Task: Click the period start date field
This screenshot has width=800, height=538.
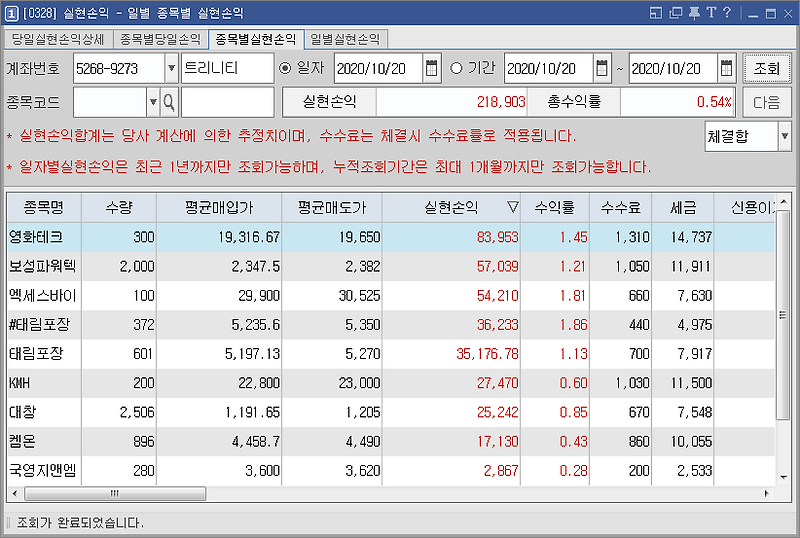Action: click(x=549, y=68)
